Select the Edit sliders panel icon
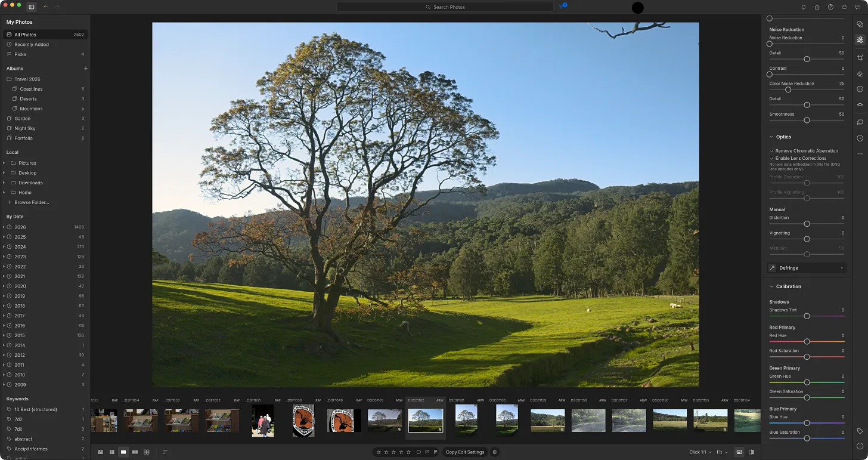 point(860,40)
